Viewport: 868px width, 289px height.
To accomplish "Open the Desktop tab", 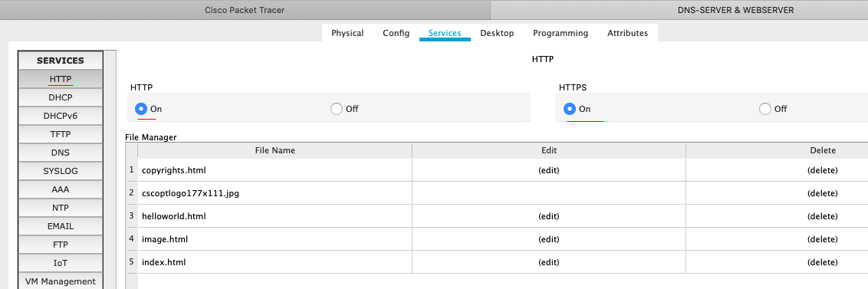I will 497,33.
